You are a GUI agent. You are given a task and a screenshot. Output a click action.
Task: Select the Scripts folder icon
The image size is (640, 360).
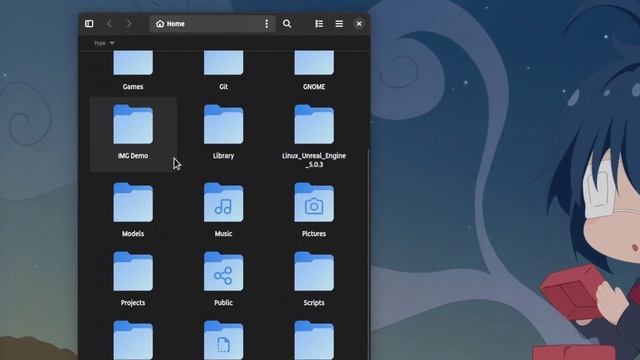click(314, 271)
